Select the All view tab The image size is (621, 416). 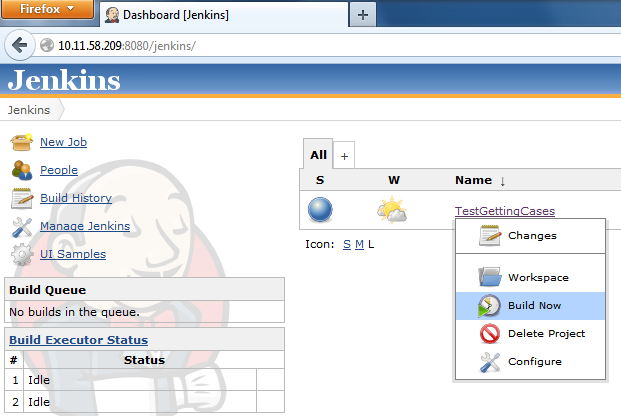[318, 155]
